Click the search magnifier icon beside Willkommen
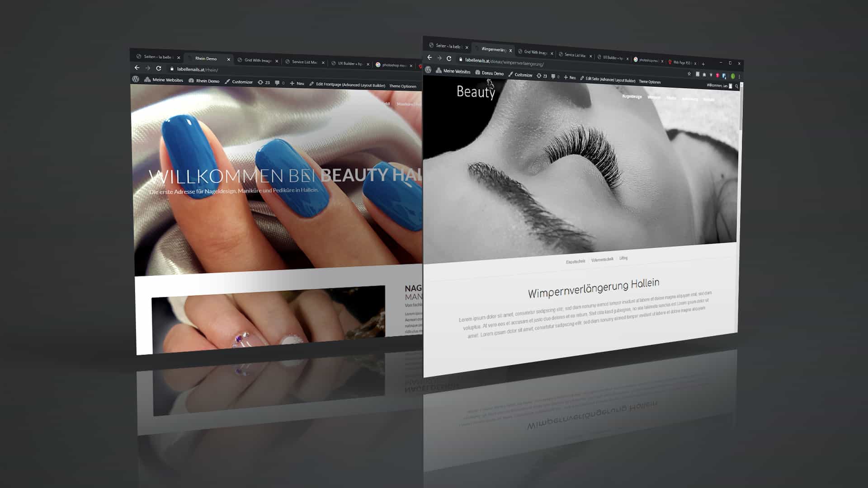This screenshot has height=488, width=868. [x=736, y=86]
